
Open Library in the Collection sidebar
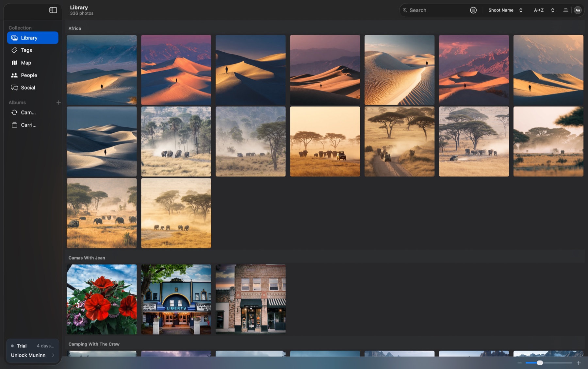point(33,38)
